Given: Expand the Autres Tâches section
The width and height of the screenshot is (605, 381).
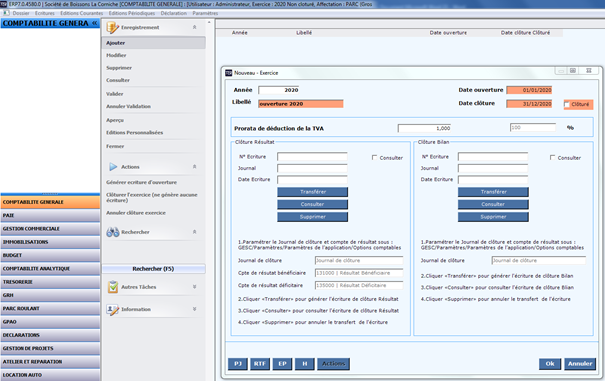Looking at the screenshot, I should click(194, 287).
